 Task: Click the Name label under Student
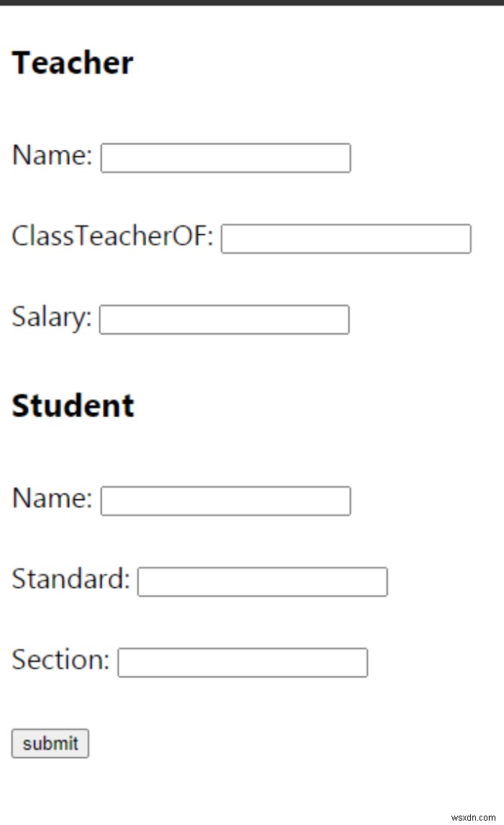coord(53,498)
